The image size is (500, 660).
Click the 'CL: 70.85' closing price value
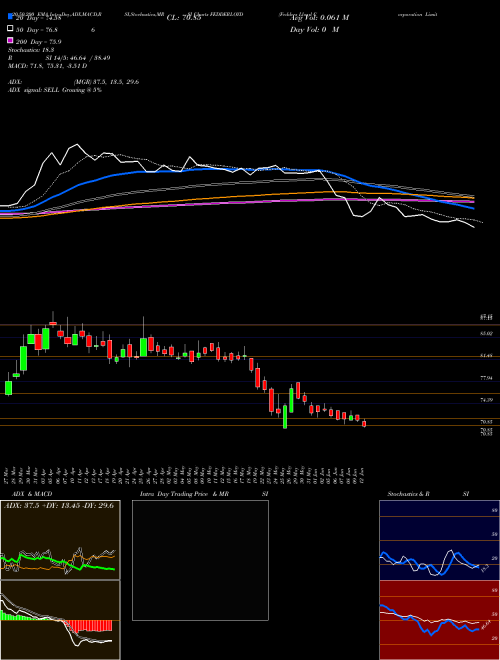click(x=184, y=18)
